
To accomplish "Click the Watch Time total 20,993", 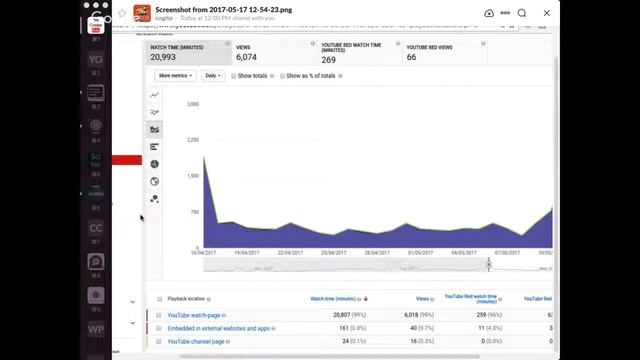I will 163,58.
